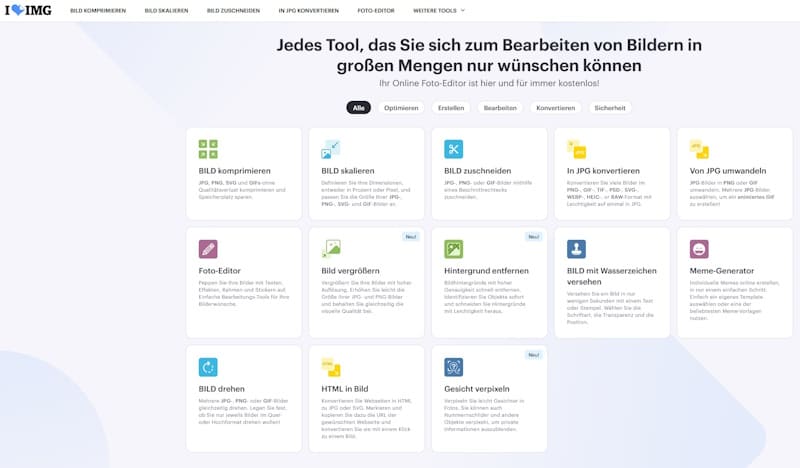Click the iLoveIMG logo
The image size is (800, 468).
[28, 10]
